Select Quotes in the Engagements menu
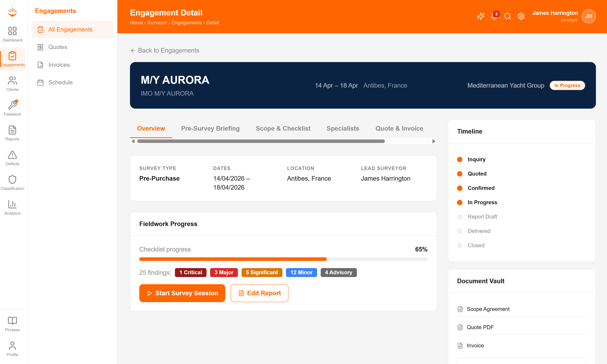Screen dimensions: 607x364 click(x=58, y=47)
